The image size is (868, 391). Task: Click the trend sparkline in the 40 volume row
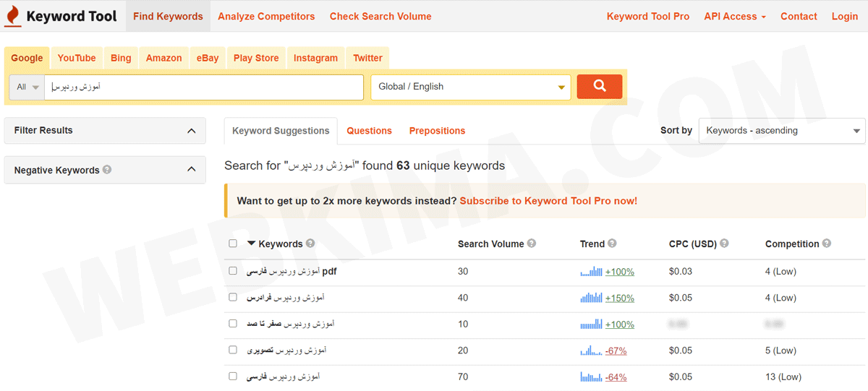click(x=591, y=298)
